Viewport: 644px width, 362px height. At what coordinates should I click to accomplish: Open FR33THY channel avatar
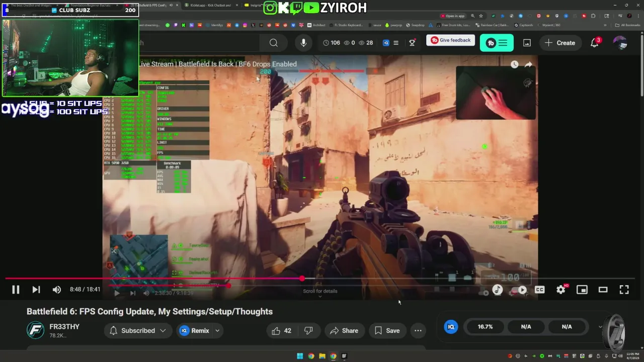pyautogui.click(x=35, y=330)
